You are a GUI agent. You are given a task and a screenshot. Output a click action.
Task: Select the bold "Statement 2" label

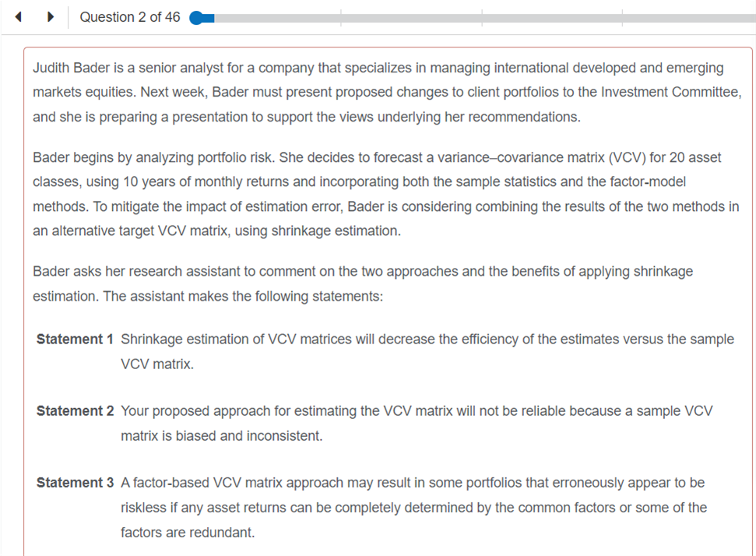pyautogui.click(x=75, y=411)
